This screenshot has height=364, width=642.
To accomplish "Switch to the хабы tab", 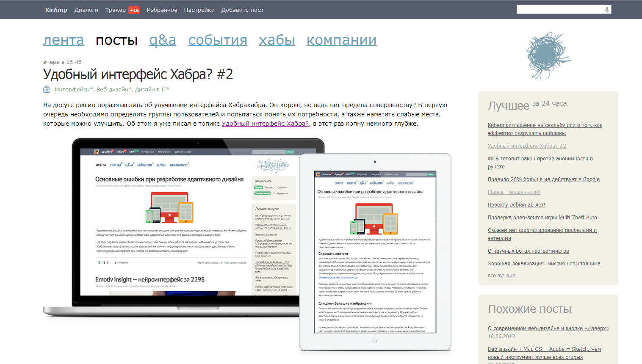I will (x=277, y=40).
